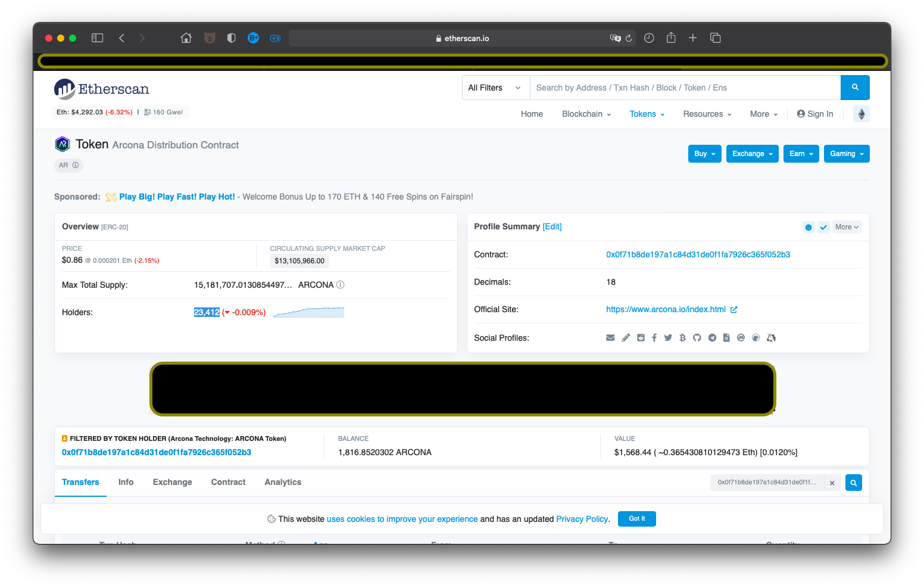Switch to the Analytics tab
Image resolution: width=924 pixels, height=588 pixels.
click(283, 482)
